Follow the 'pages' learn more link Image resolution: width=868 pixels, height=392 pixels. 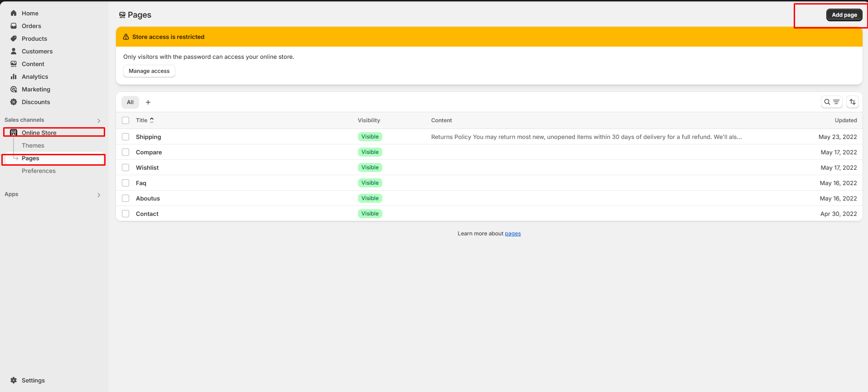(x=512, y=234)
